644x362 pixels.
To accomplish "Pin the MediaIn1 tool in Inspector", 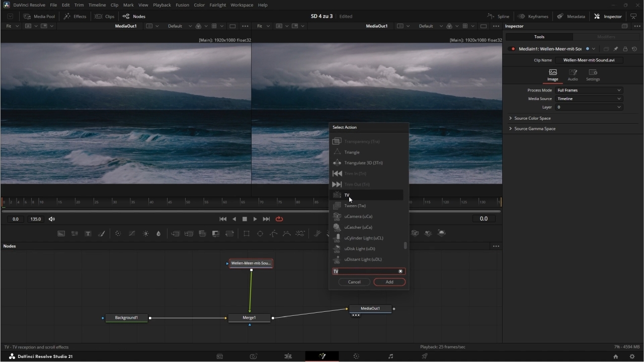I will click(616, 49).
